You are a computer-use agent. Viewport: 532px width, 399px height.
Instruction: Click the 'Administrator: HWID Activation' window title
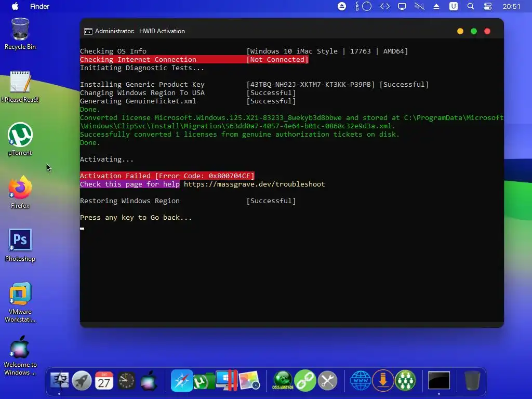(140, 31)
